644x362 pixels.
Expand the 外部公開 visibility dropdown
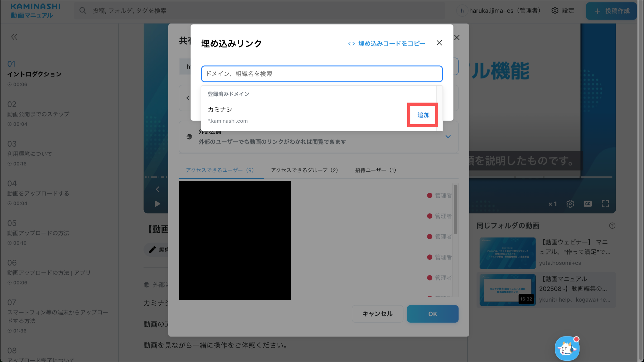coord(448,137)
